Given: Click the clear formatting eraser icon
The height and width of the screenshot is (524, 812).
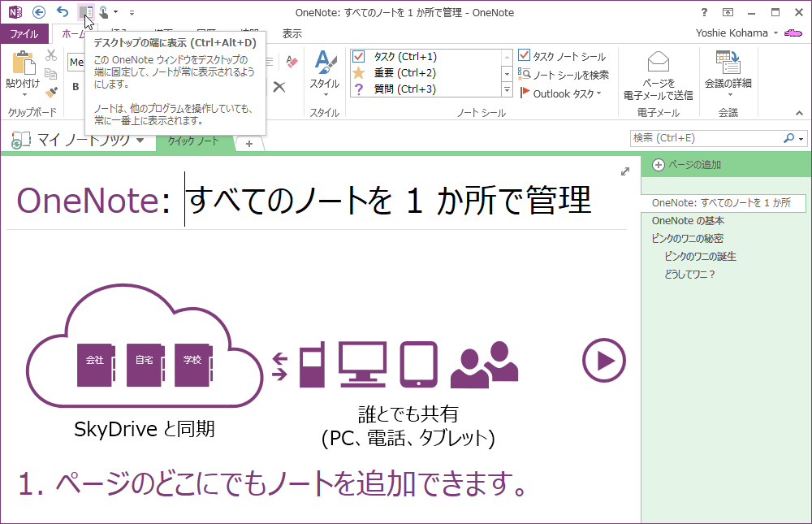Looking at the screenshot, I should pos(292,63).
